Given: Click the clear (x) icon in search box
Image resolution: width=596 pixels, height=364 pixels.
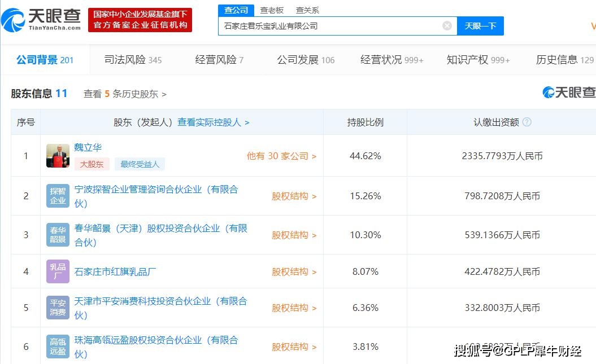Looking at the screenshot, I should [447, 25].
